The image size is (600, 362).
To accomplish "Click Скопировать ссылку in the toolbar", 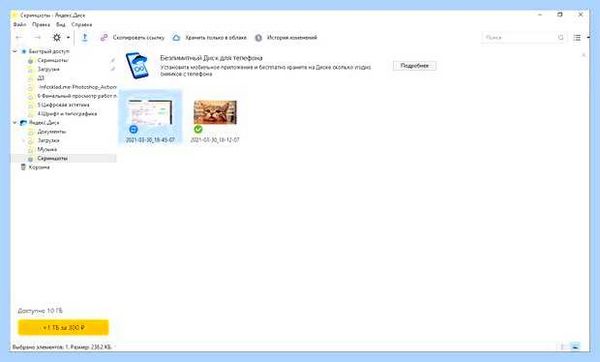I will [x=132, y=38].
